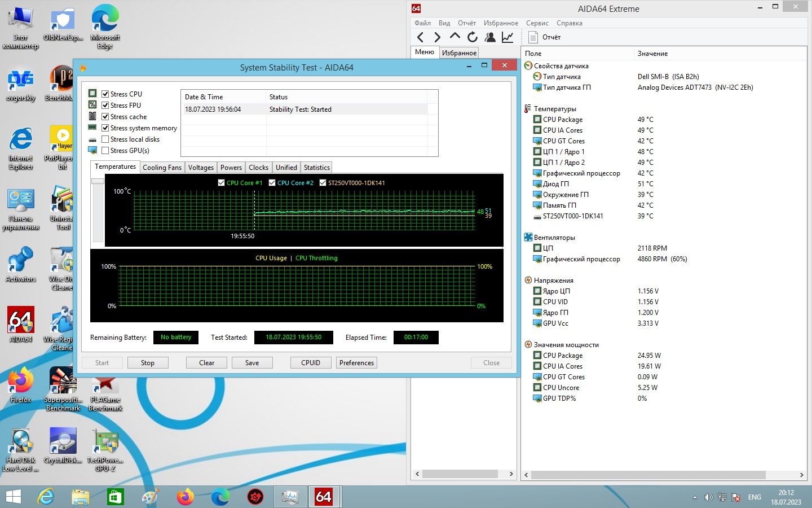The width and height of the screenshot is (812, 508).
Task: Hide CPU Core #1 graph line
Action: point(221,183)
